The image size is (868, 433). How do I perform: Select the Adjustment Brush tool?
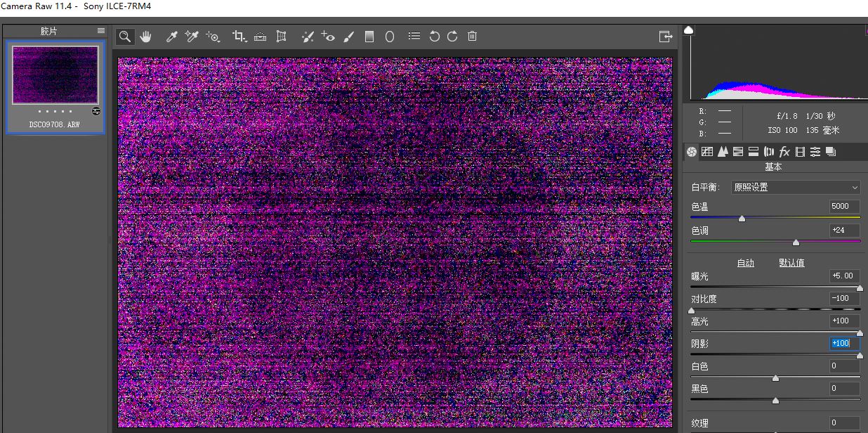[349, 37]
